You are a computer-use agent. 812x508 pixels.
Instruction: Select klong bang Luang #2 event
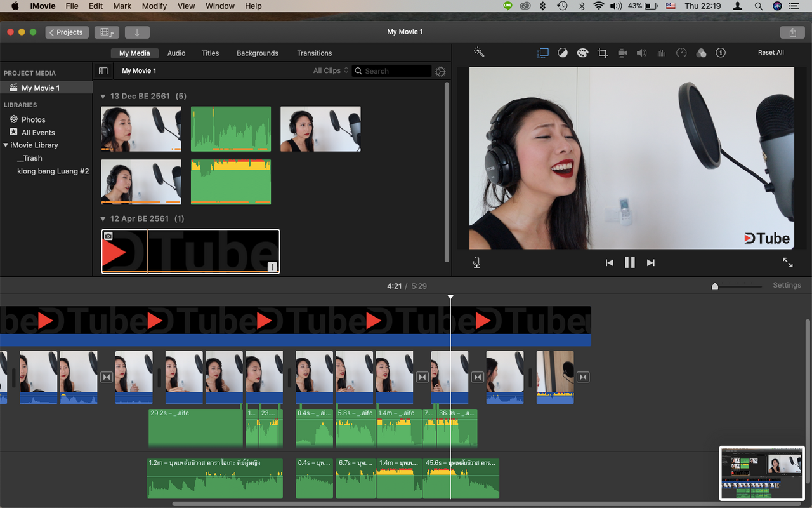[53, 171]
